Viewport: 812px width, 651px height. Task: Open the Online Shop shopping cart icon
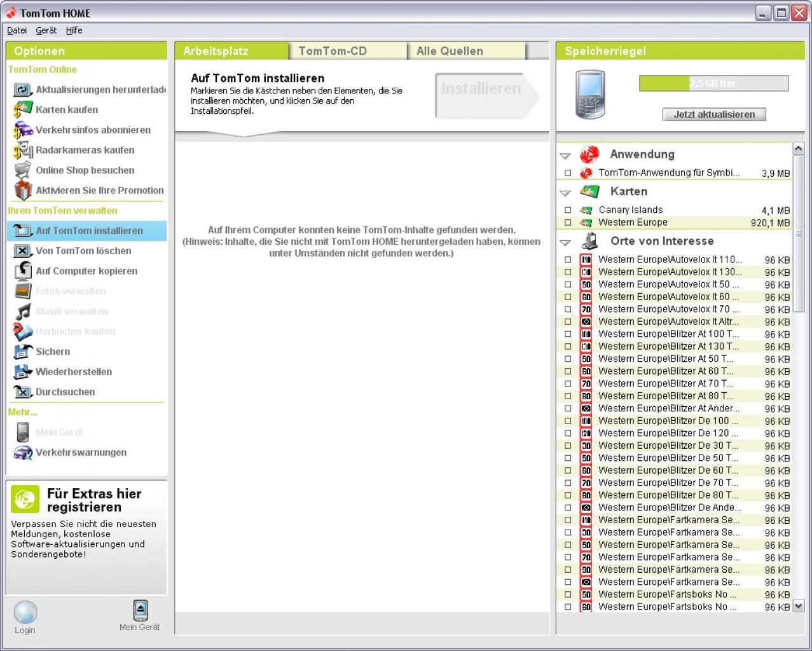click(23, 170)
